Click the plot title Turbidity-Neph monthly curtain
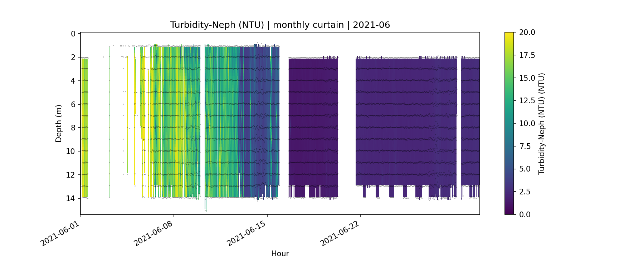644x268 pixels. point(280,25)
